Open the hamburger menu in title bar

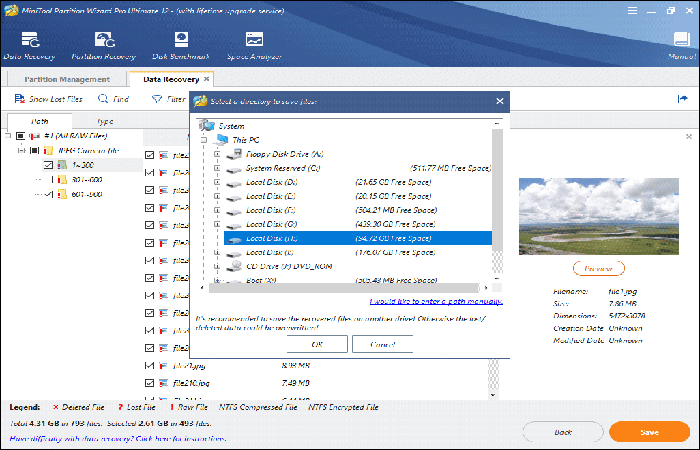coord(632,10)
